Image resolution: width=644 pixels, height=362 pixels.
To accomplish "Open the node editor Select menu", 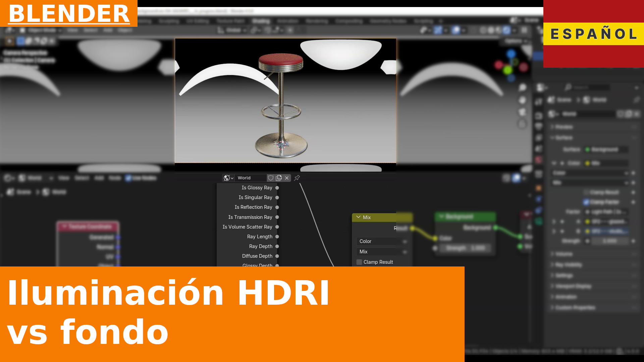I will 82,178.
